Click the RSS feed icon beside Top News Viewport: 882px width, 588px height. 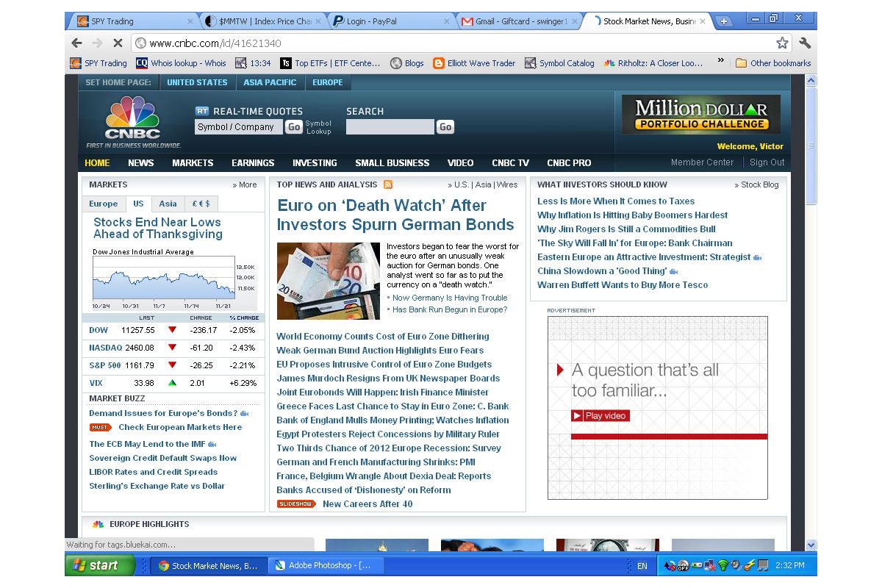click(x=388, y=184)
